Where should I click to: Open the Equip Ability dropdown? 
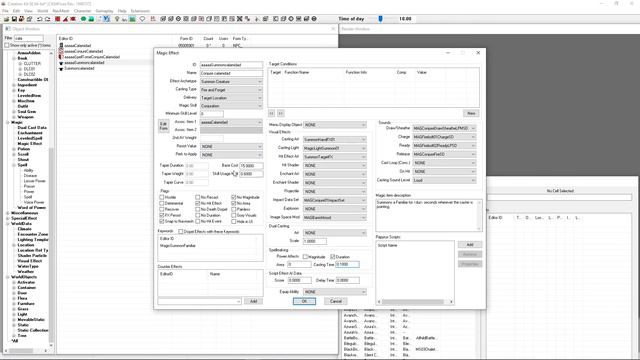pos(335,292)
